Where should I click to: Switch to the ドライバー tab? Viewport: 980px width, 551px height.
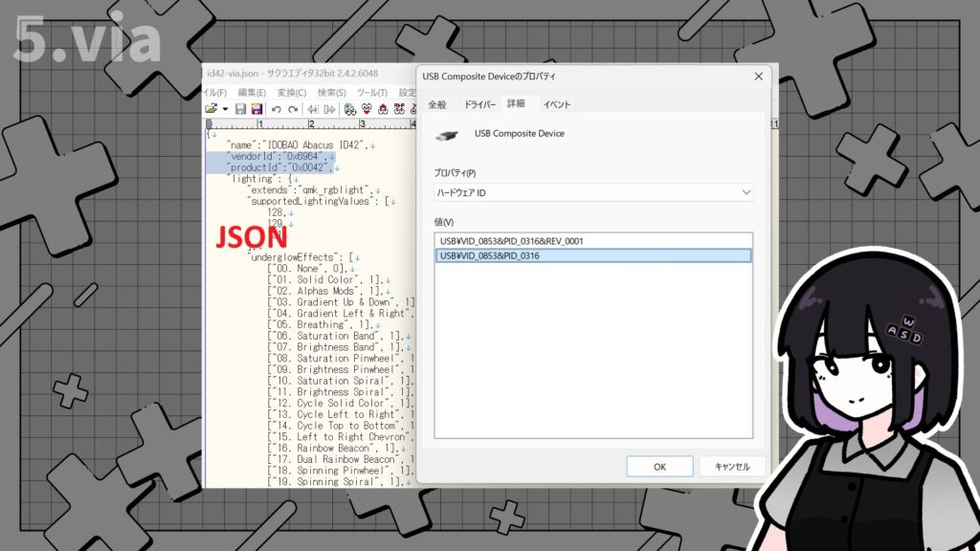click(479, 104)
